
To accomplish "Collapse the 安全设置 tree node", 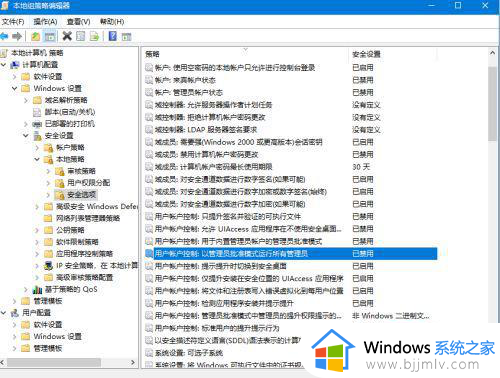I will tap(26, 136).
